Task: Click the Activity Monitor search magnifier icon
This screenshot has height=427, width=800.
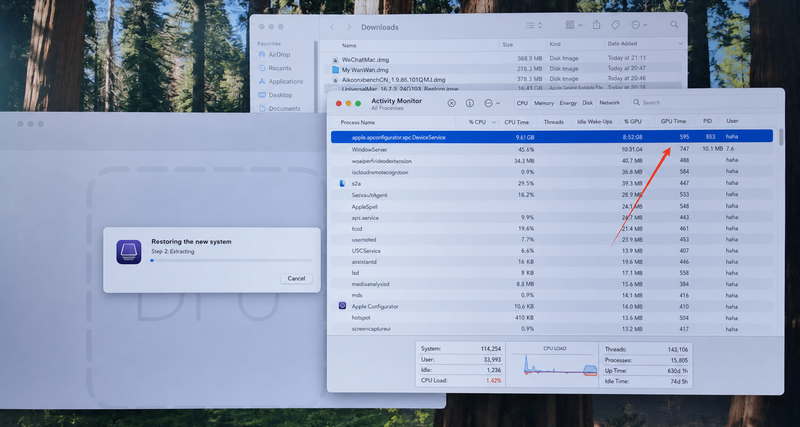Action: (637, 103)
